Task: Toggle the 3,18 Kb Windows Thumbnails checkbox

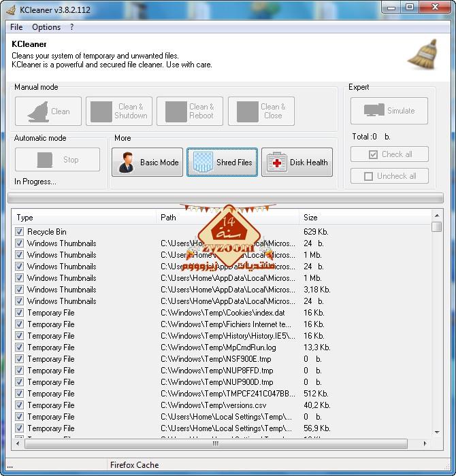Action: point(19,289)
